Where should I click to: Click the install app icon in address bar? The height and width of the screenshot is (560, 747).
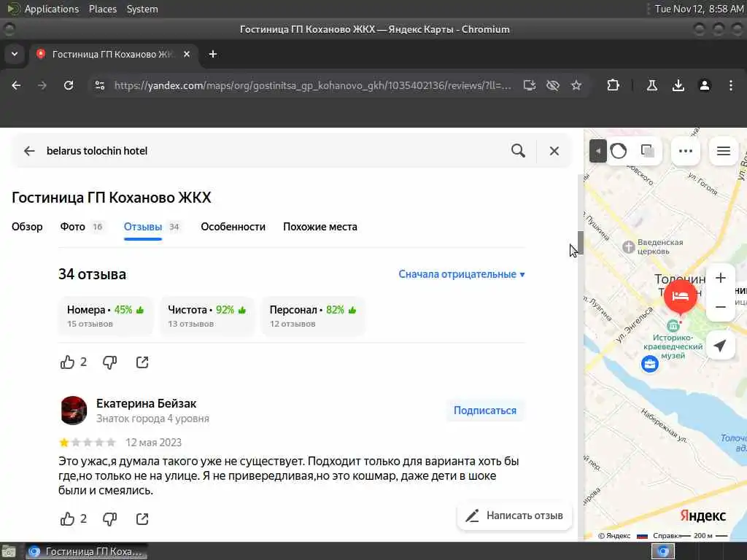[530, 85]
